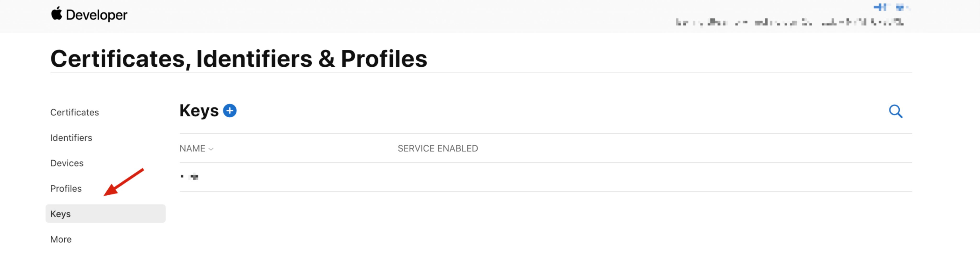The width and height of the screenshot is (980, 267).
Task: Open search with the magnifier icon
Action: pos(895,111)
